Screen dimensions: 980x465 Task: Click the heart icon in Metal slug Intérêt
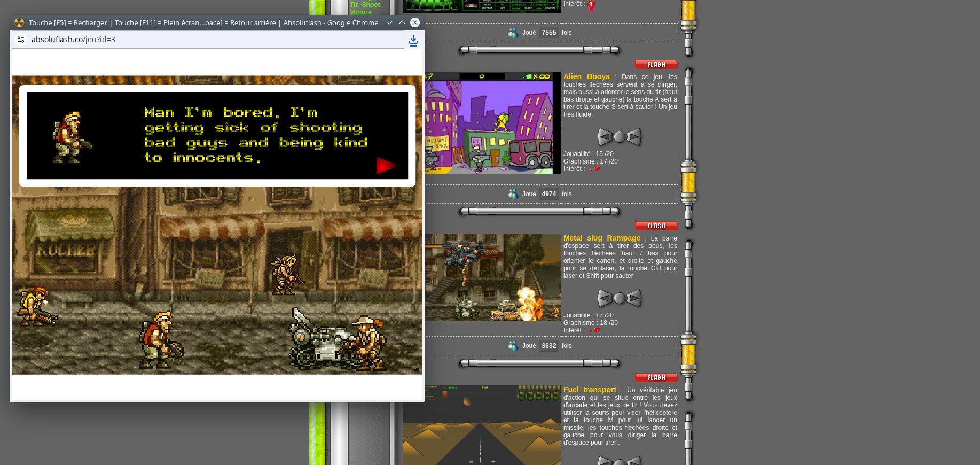click(x=596, y=330)
